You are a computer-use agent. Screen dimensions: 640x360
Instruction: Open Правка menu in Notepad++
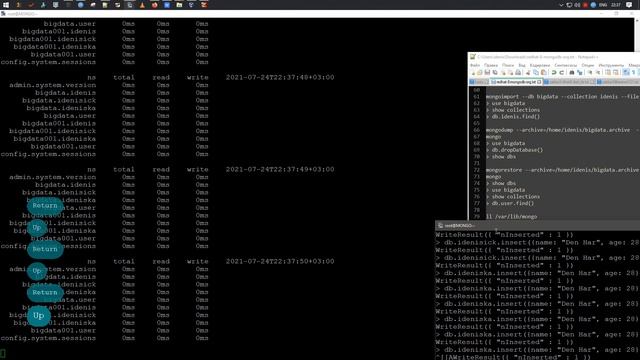click(491, 65)
